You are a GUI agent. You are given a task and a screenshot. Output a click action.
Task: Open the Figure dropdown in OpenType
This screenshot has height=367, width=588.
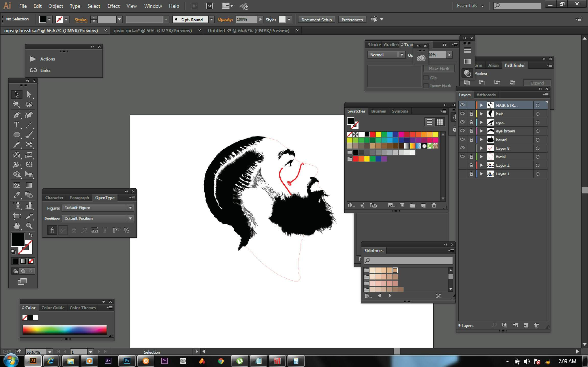130,208
